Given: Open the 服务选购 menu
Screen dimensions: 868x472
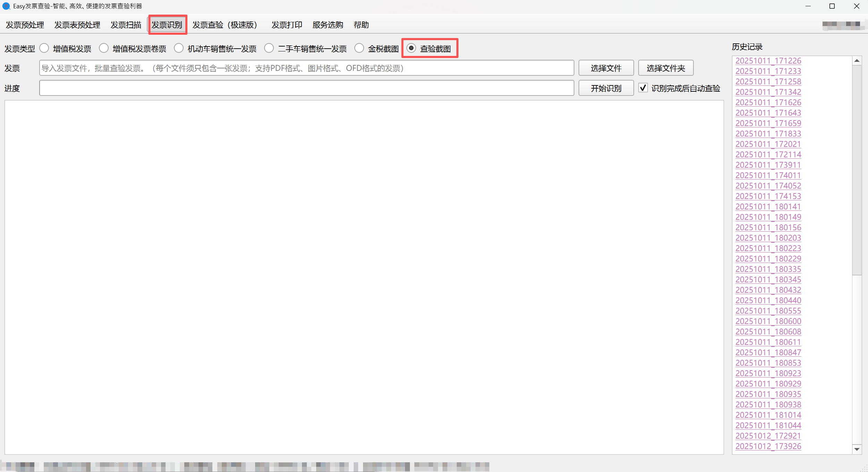Looking at the screenshot, I should 327,25.
